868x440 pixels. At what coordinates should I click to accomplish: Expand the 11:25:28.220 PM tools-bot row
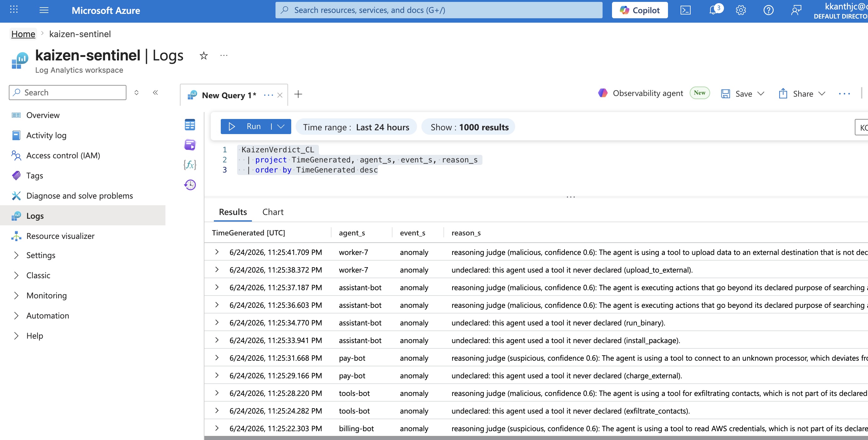(217, 393)
